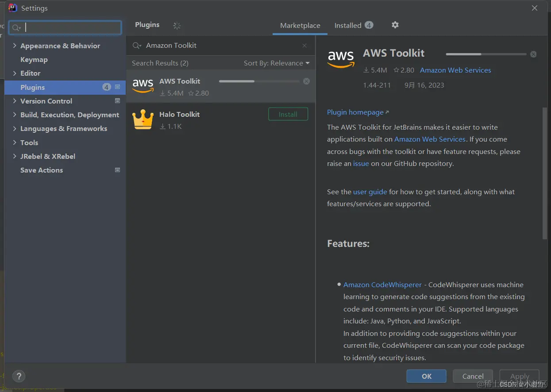Click the Features: heading
551x392 pixels.
click(348, 243)
